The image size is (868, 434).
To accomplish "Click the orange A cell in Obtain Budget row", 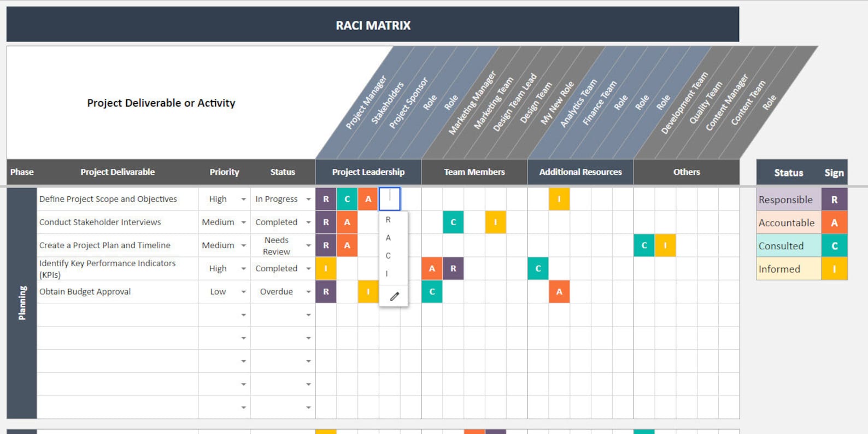I will pyautogui.click(x=559, y=292).
